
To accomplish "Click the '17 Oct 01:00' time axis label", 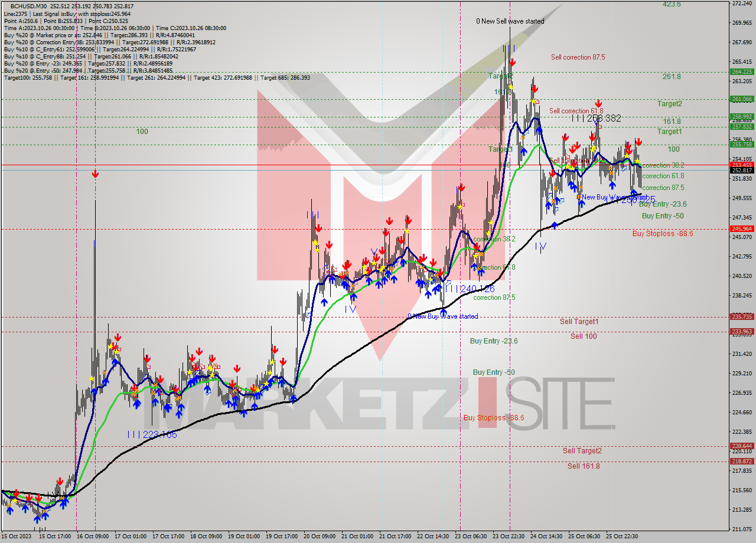I will tap(130, 537).
